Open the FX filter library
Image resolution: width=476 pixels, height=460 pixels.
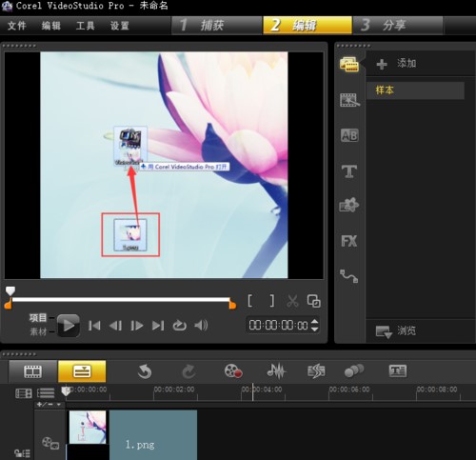click(x=349, y=241)
